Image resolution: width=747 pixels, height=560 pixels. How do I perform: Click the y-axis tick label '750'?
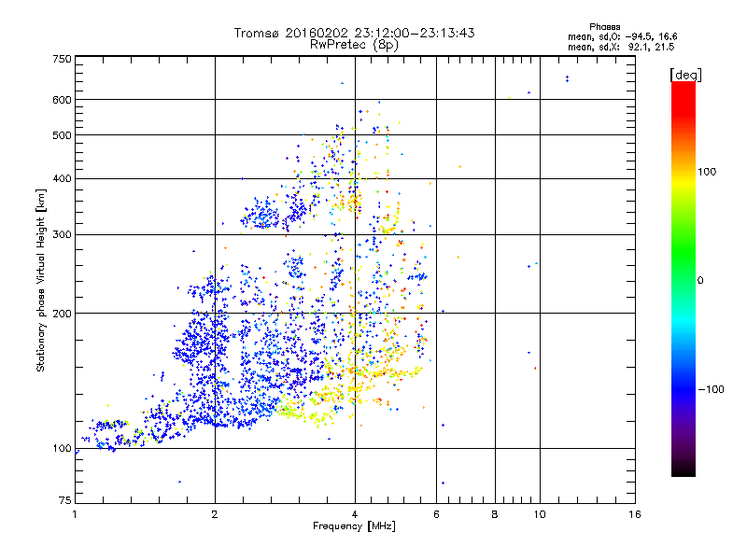click(x=62, y=59)
